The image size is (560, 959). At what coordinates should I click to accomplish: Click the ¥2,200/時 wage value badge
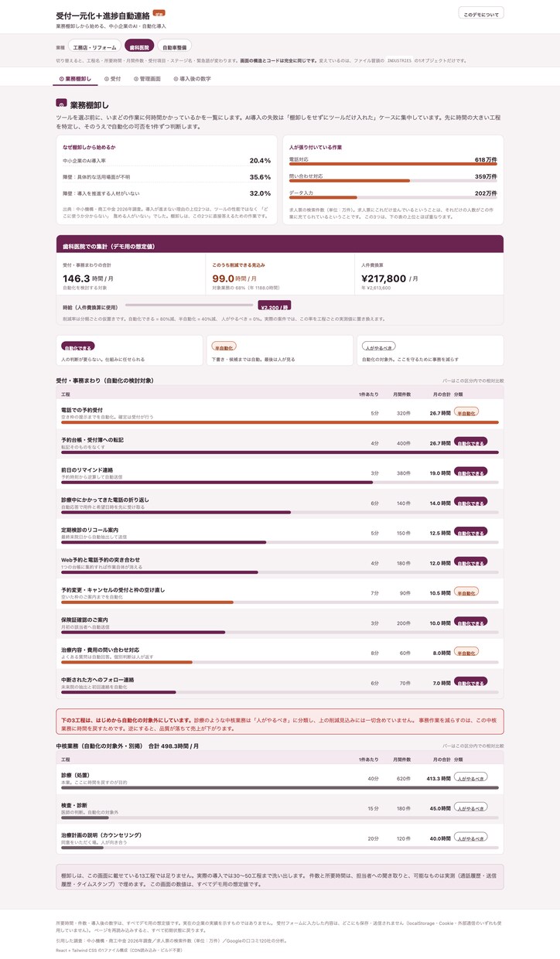(x=275, y=306)
